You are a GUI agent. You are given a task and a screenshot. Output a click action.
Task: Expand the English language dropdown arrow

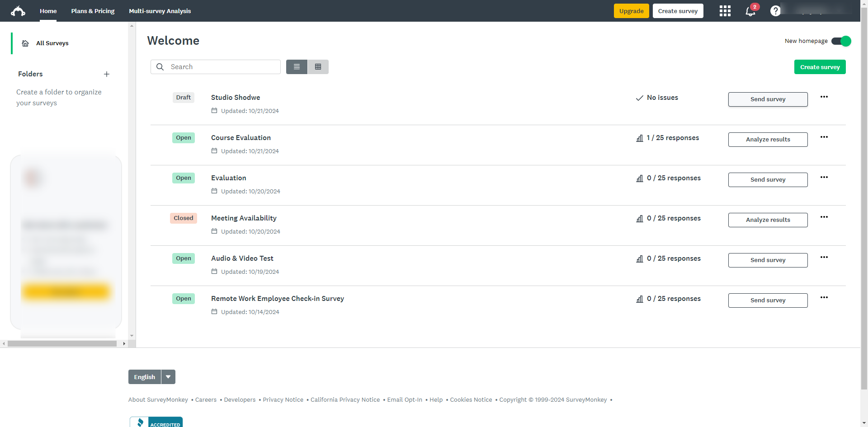coord(168,377)
